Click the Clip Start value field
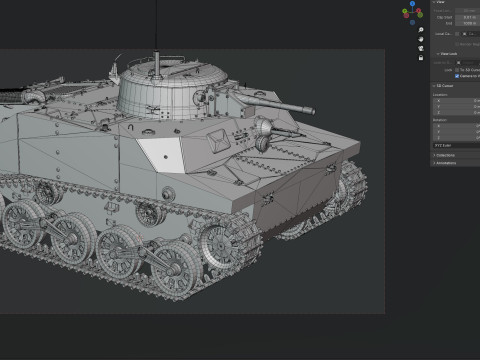The image size is (480, 360). [468, 17]
